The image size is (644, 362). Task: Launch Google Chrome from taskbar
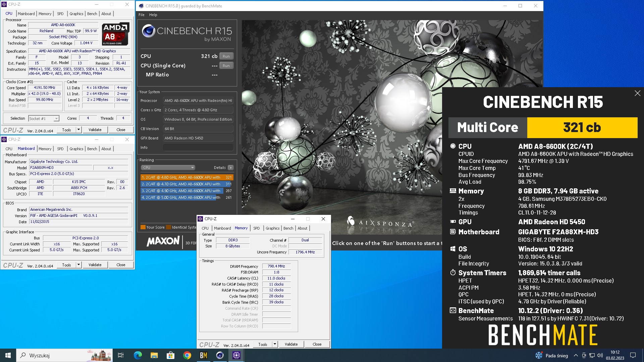click(187, 355)
